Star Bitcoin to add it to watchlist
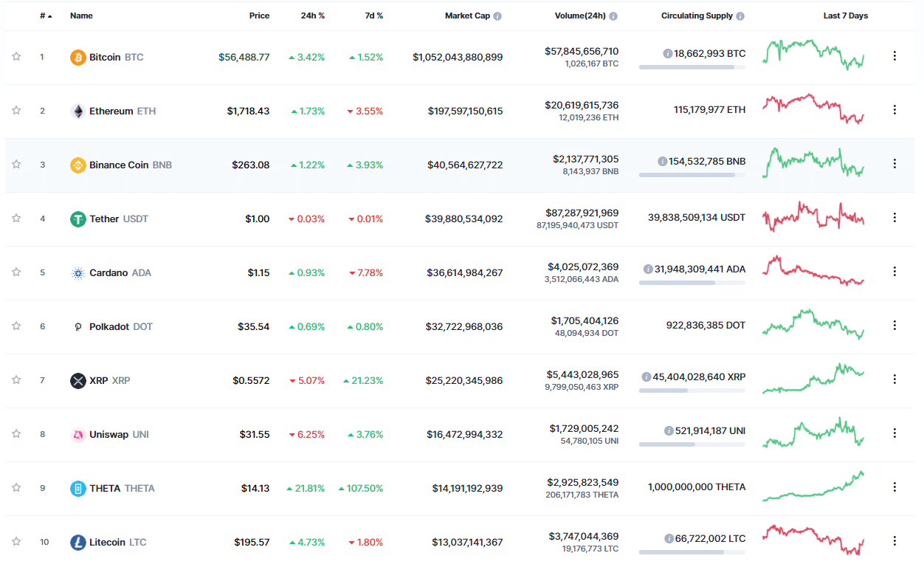Image resolution: width=924 pixels, height=567 pixels. point(16,57)
